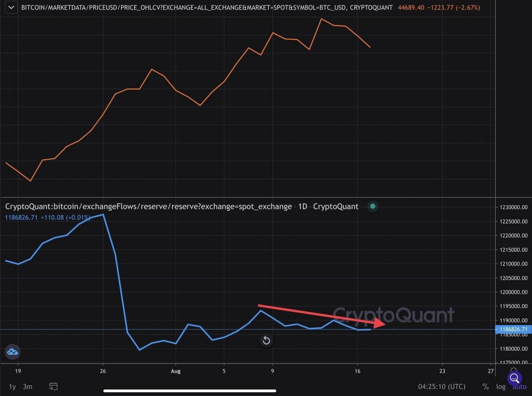Toggle log scale mode
532x396 pixels.
tap(500, 386)
